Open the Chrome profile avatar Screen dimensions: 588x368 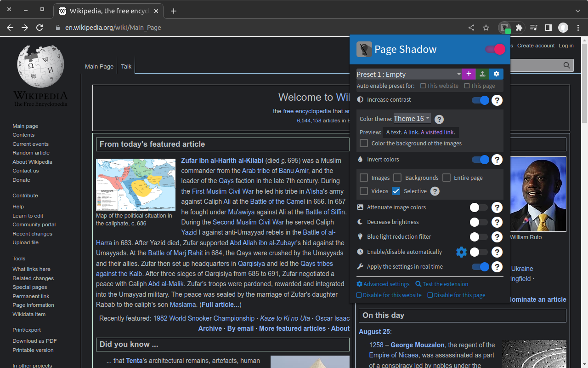pos(563,28)
